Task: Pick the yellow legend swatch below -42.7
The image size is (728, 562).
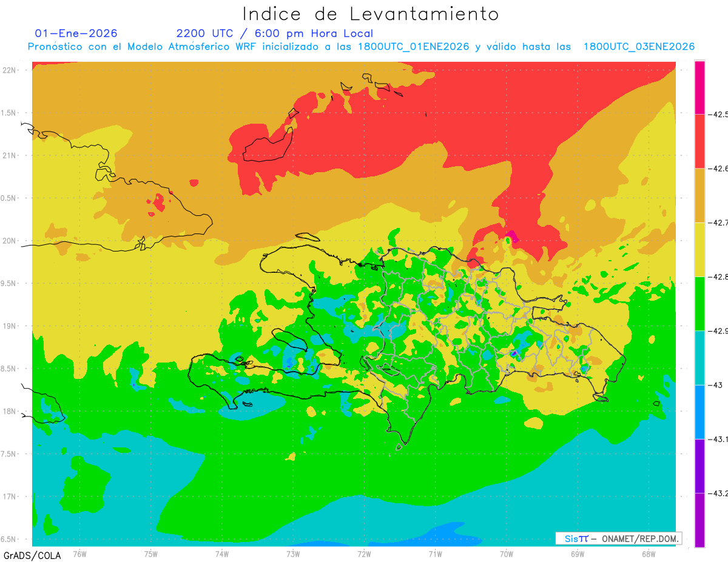Action: pos(699,249)
